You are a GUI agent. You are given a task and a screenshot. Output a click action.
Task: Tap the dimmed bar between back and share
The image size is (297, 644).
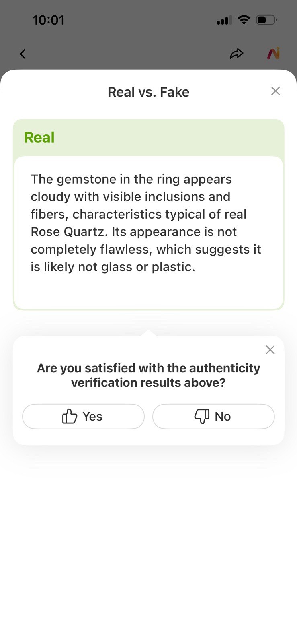coord(129,54)
